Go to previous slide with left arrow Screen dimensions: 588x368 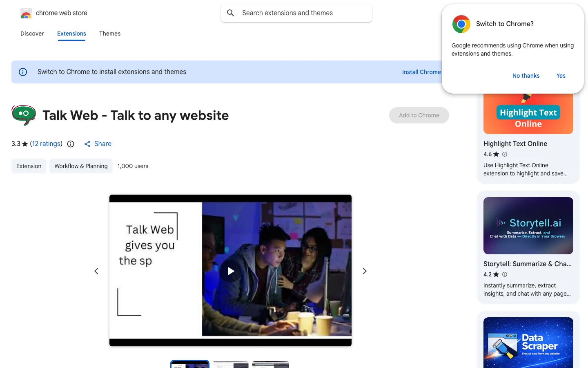(x=96, y=271)
